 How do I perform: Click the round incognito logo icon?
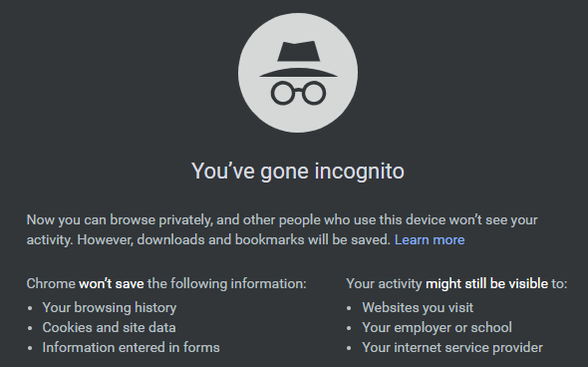pos(298,73)
